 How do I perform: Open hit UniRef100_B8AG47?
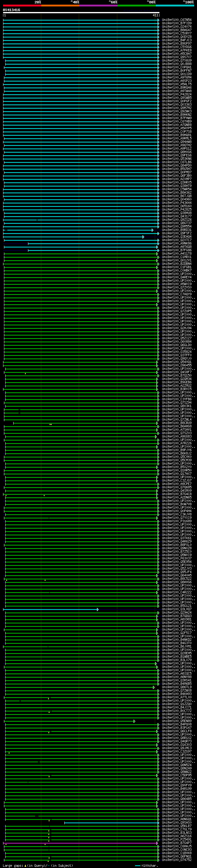click(177, 30)
